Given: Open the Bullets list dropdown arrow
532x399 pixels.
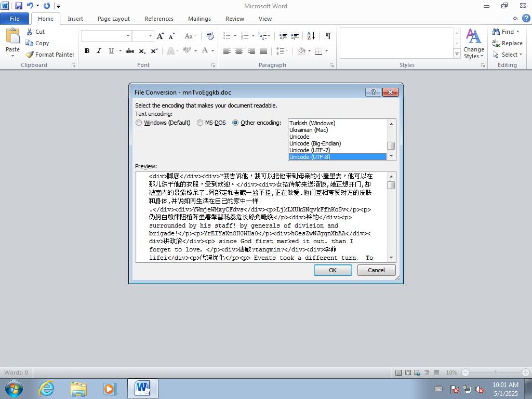Looking at the screenshot, I should (x=235, y=36).
